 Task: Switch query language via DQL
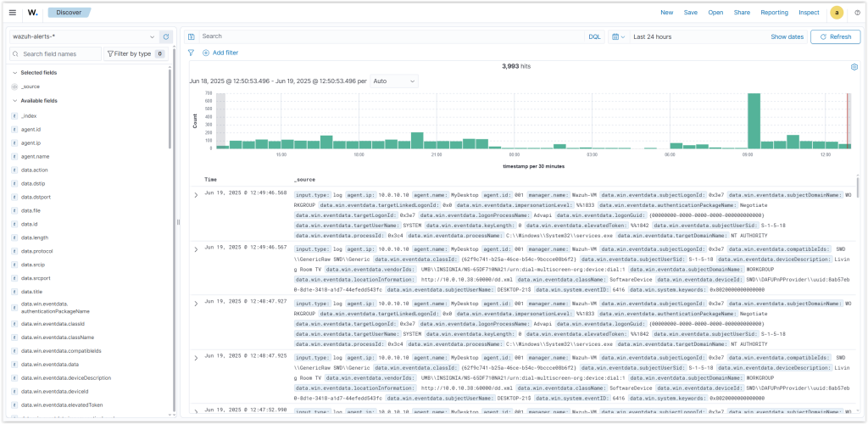click(x=594, y=36)
